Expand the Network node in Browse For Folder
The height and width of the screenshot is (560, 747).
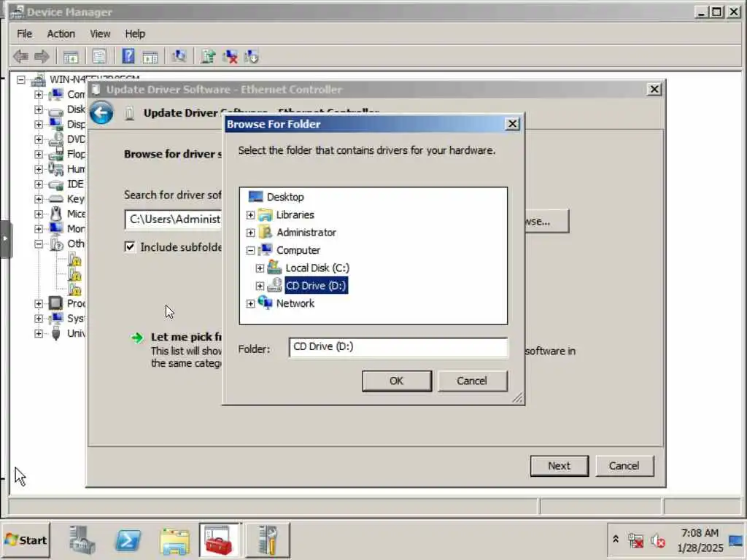tap(250, 303)
